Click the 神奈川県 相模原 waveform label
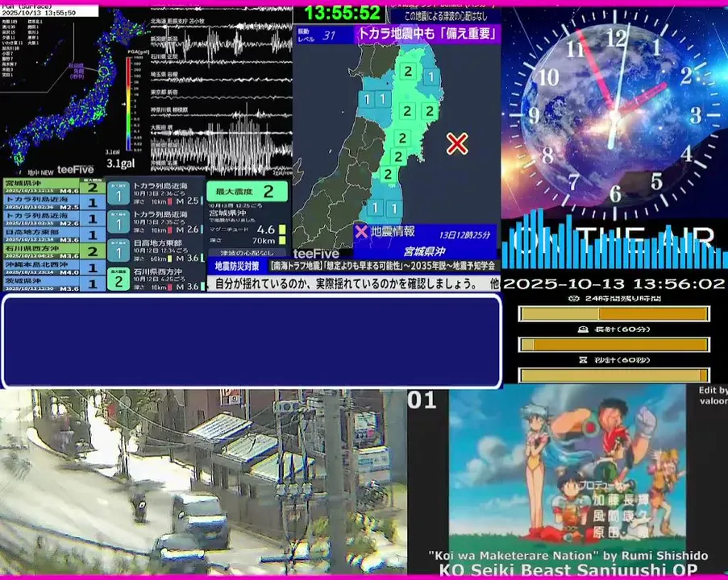 point(169,110)
